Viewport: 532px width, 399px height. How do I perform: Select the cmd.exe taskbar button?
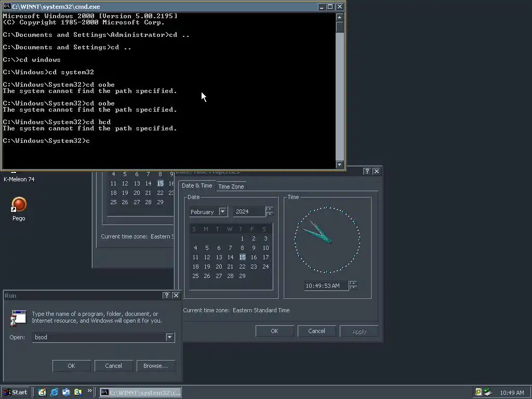click(140, 393)
